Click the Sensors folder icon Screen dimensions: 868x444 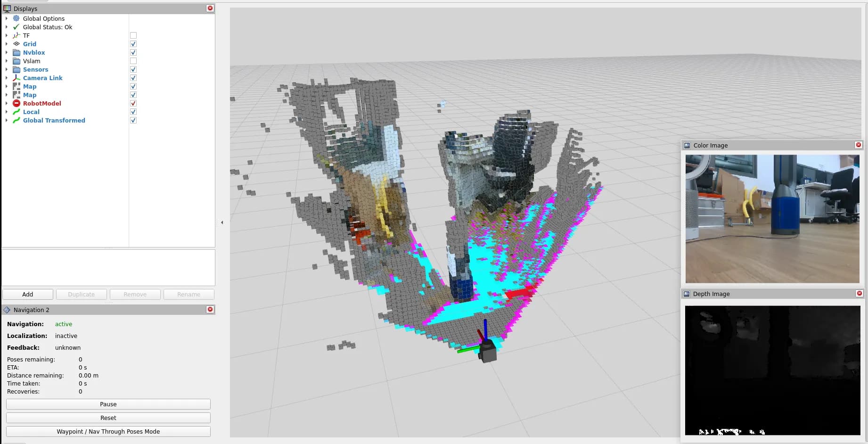(16, 69)
